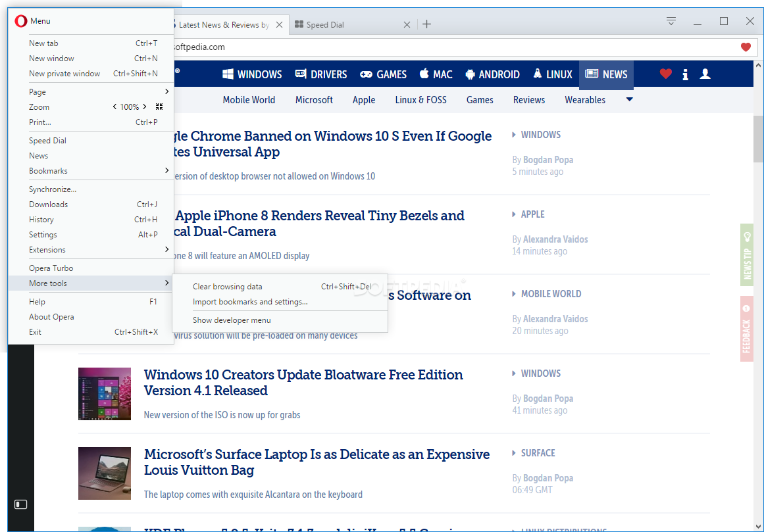Open a new tab with plus icon
764x532 pixels.
pyautogui.click(x=427, y=24)
